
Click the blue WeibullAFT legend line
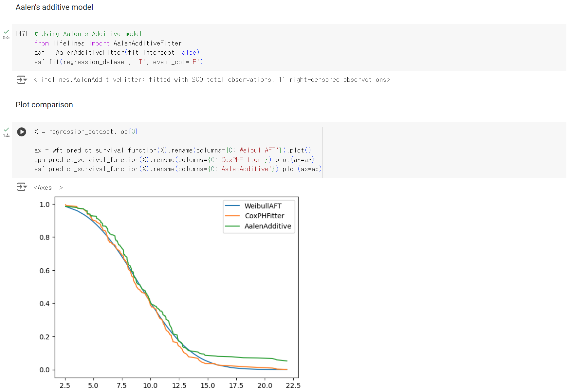[x=232, y=206]
